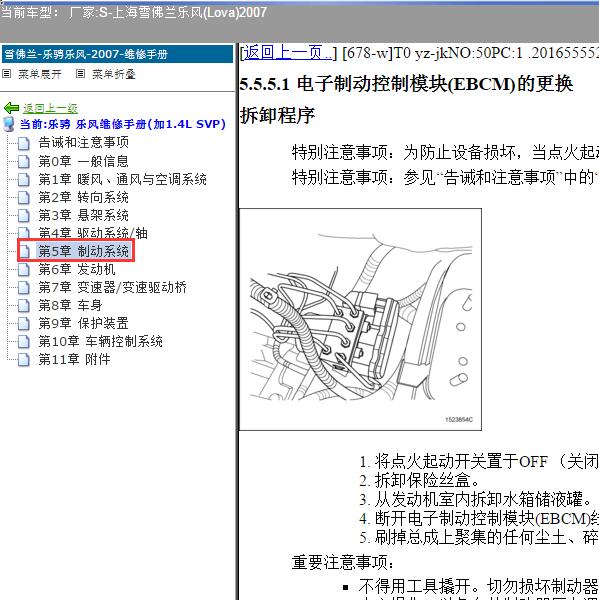Click the green back arrow icon
The image size is (599, 600).
tap(11, 108)
